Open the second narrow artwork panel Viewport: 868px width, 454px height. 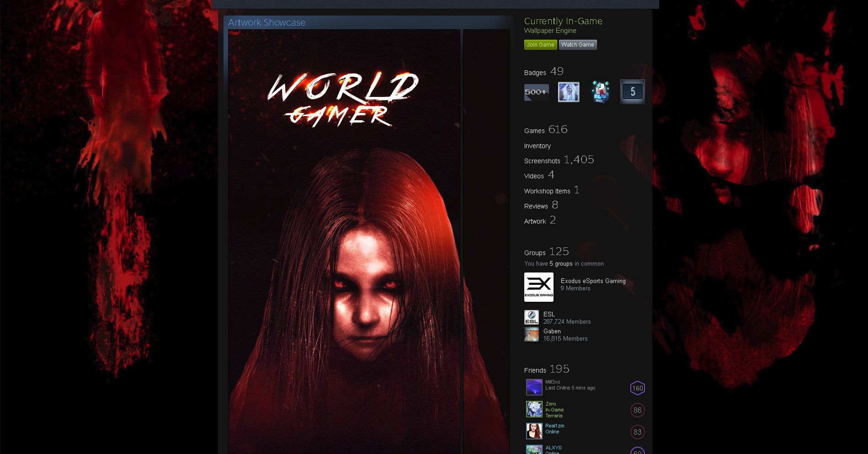[486, 242]
